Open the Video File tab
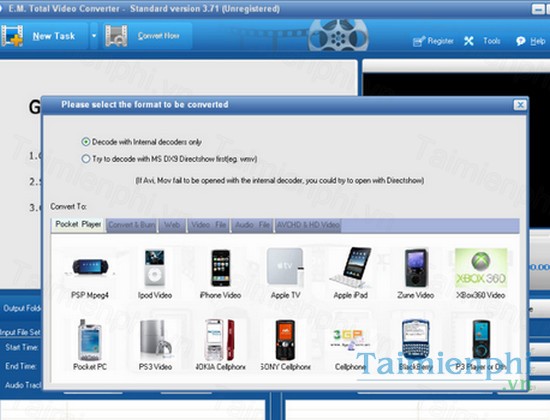The image size is (550, 420). (208, 225)
